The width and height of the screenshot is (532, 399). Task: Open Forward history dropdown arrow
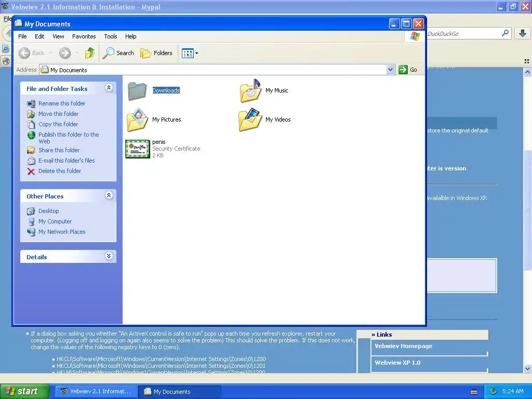coord(77,53)
